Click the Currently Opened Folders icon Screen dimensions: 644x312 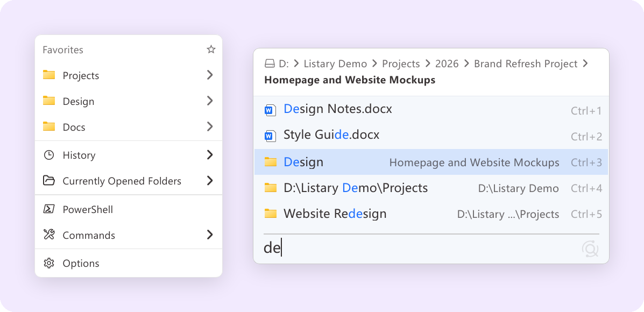[49, 181]
